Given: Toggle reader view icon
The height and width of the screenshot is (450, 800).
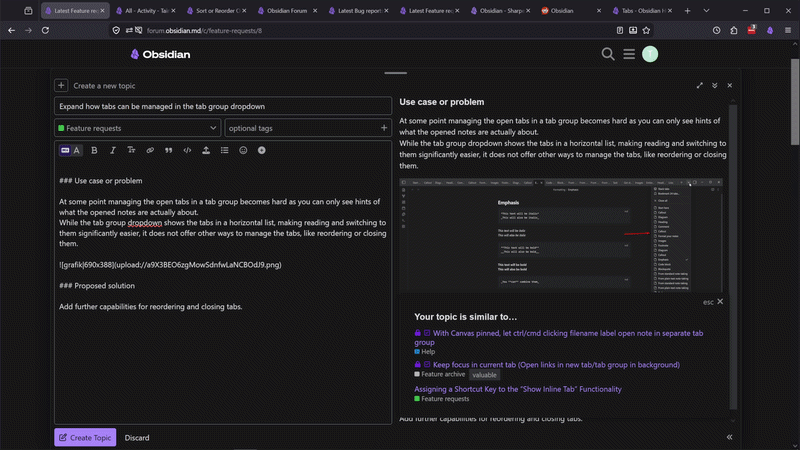Looking at the screenshot, I should [619, 31].
